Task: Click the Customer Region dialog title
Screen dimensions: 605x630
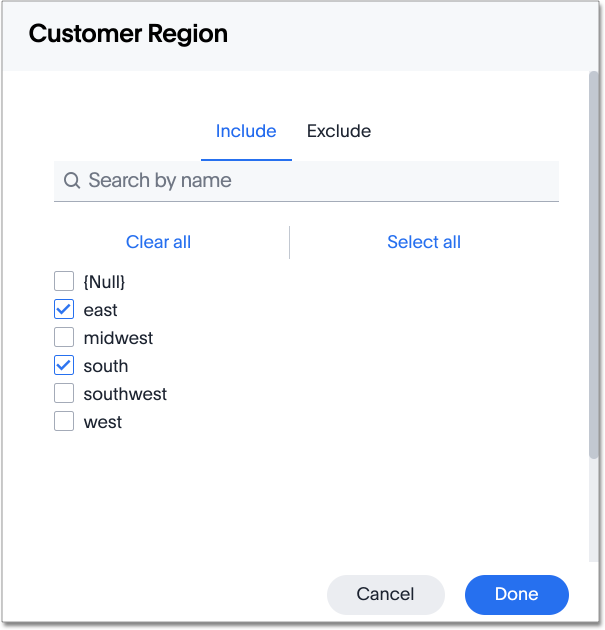Action: pyautogui.click(x=128, y=34)
